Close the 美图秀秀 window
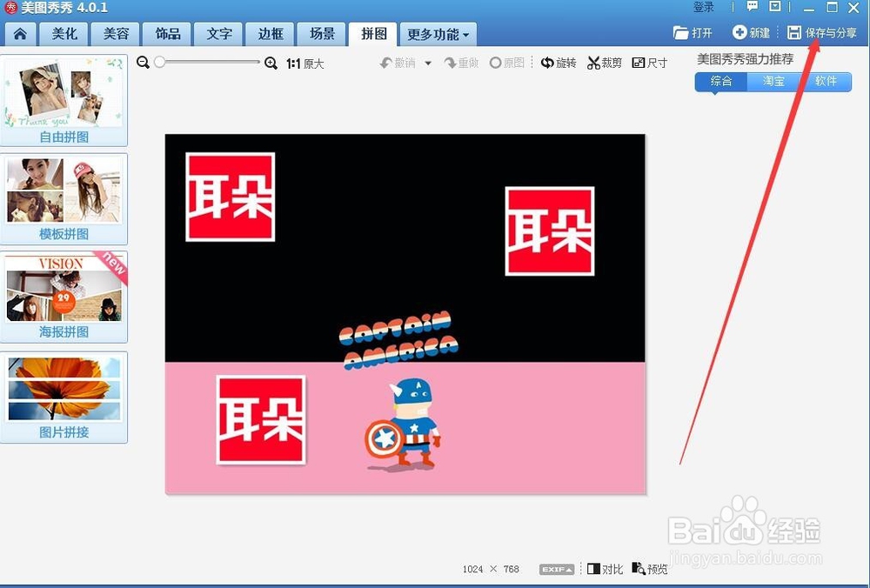Screen dimensions: 870x588 pos(854,7)
